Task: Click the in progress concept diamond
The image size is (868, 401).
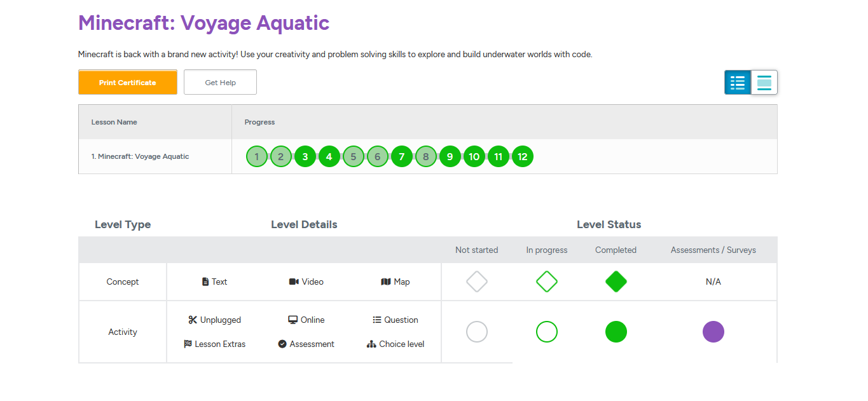Action: click(x=547, y=282)
